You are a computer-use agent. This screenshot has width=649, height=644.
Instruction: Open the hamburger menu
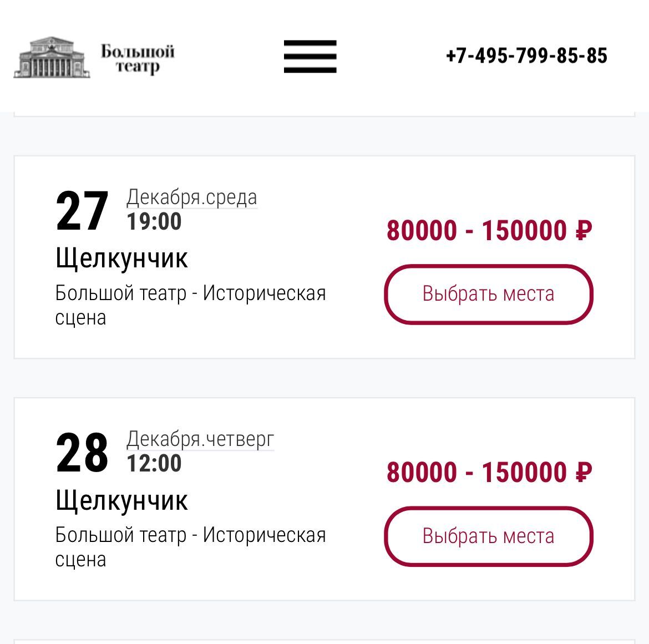pyautogui.click(x=310, y=57)
